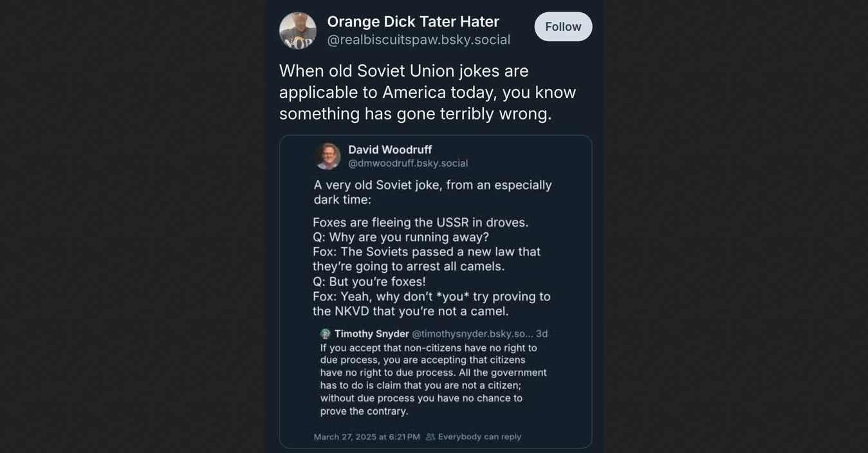Click Timothy Snyder's small avatar icon
Viewport: 868px width, 453px height.
[326, 334]
